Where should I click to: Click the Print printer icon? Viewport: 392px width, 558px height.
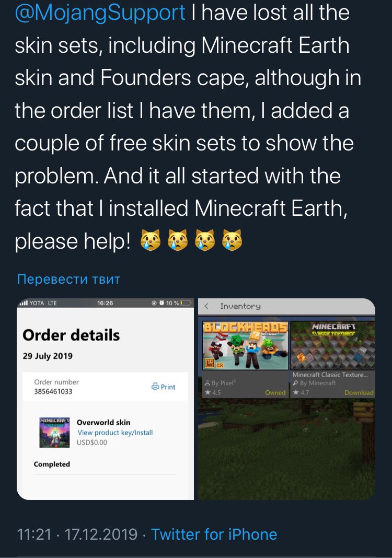pos(155,387)
